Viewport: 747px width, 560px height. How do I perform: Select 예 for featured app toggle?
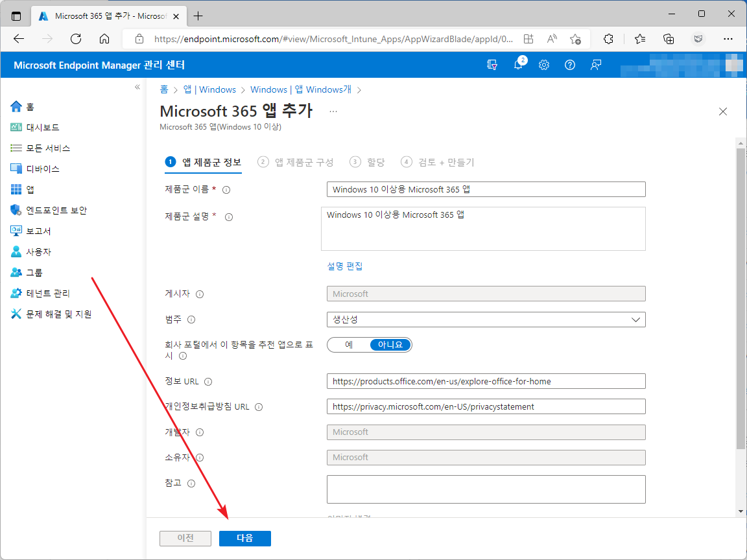(x=349, y=345)
